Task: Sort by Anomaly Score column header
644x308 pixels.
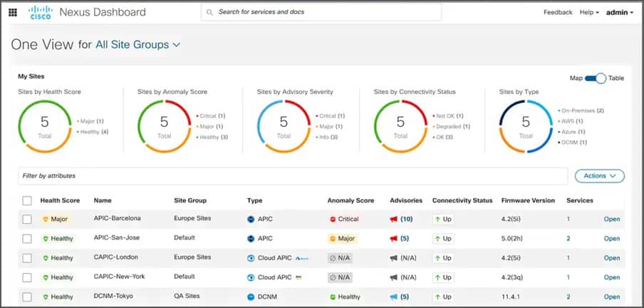Action: 350,200
